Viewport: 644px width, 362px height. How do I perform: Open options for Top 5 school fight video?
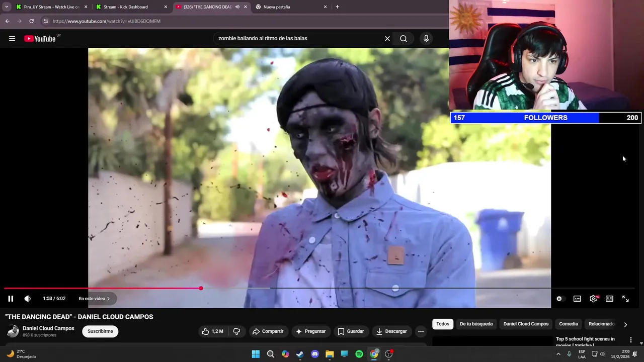631,340
